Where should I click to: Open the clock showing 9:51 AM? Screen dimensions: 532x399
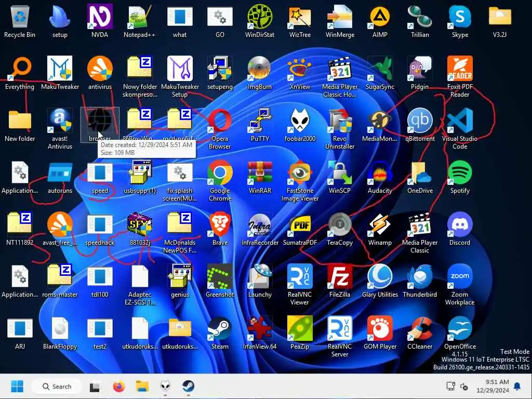(x=493, y=386)
